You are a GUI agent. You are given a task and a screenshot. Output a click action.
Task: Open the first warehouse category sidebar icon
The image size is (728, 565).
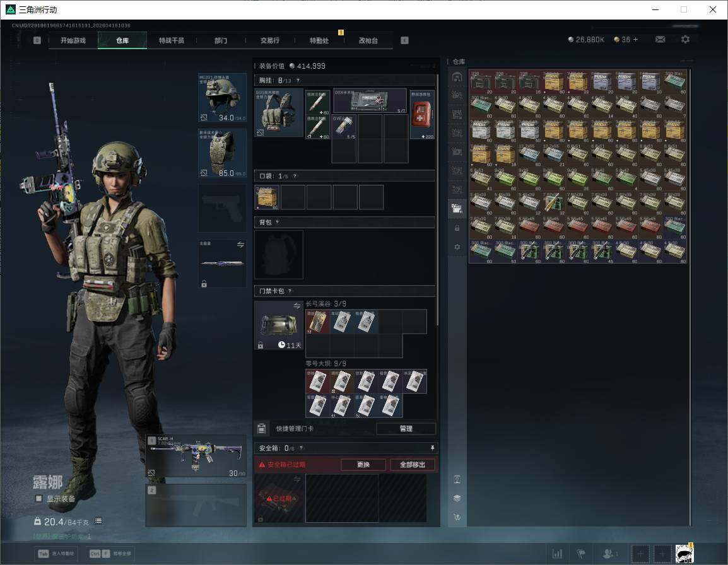pos(457,77)
